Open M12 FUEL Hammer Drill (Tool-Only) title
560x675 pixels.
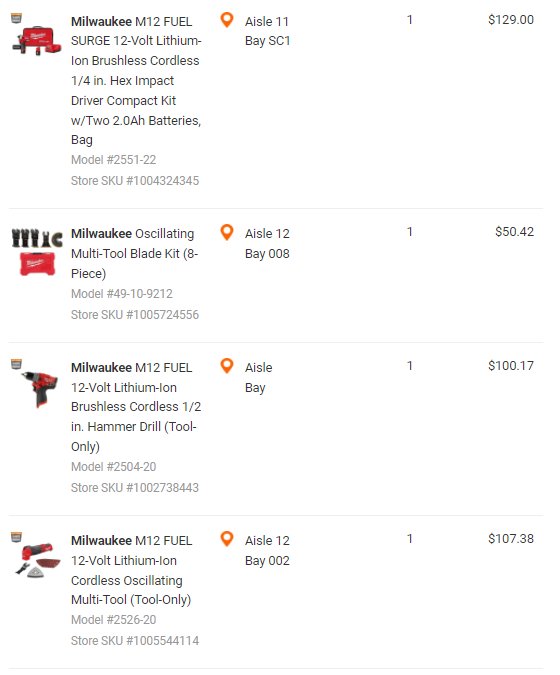[136, 407]
